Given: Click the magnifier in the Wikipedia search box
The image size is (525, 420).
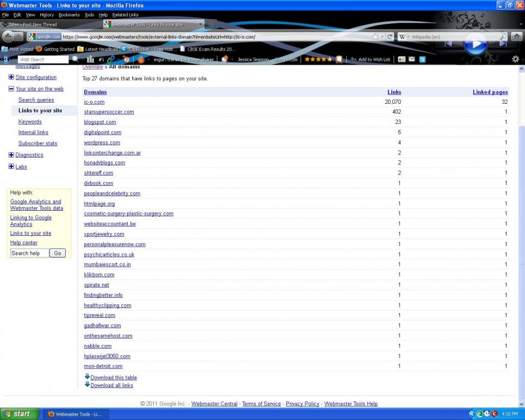Looking at the screenshot, I should pos(503,37).
